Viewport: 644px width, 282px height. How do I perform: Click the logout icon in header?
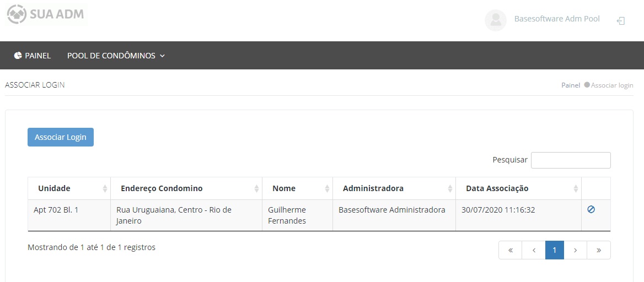[x=620, y=21]
